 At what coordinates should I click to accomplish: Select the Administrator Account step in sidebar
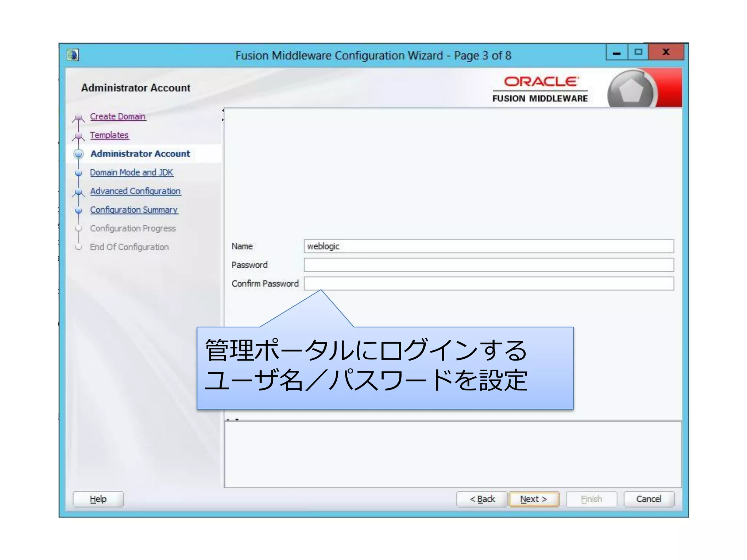[x=140, y=153]
